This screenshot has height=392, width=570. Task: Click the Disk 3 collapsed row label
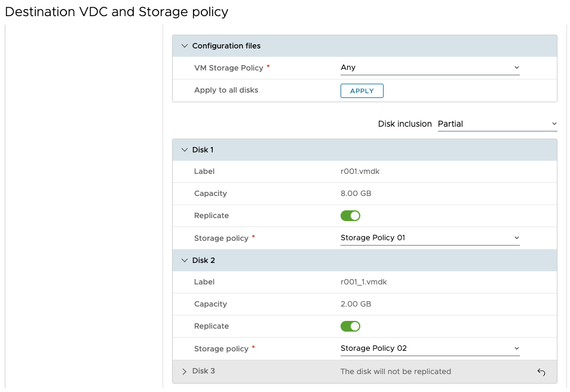(204, 371)
